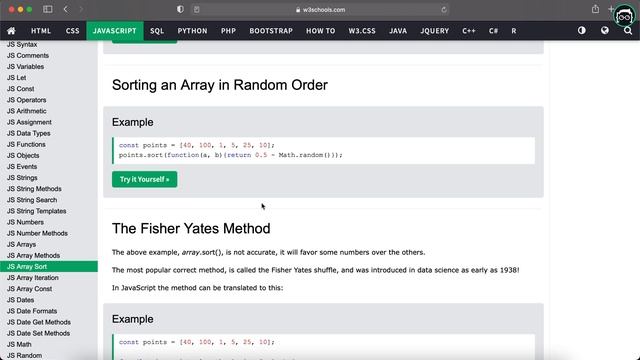The height and width of the screenshot is (360, 640).
Task: Open the PYTHON tutorial tab
Action: pyautogui.click(x=192, y=31)
